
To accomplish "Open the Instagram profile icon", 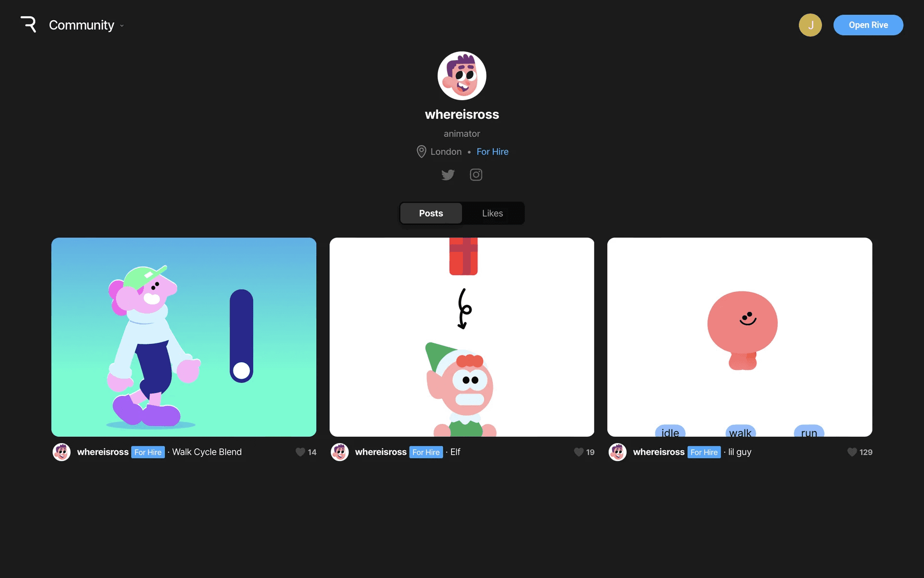I will click(x=476, y=175).
